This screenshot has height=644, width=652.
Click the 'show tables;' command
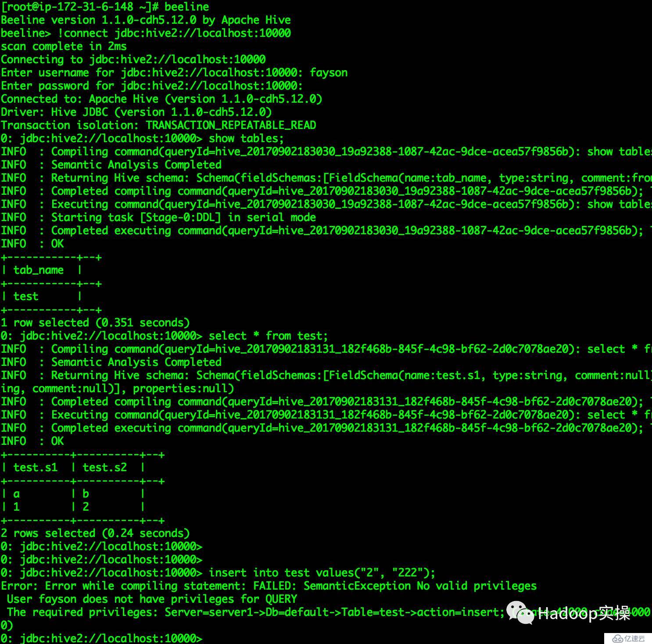tap(246, 138)
